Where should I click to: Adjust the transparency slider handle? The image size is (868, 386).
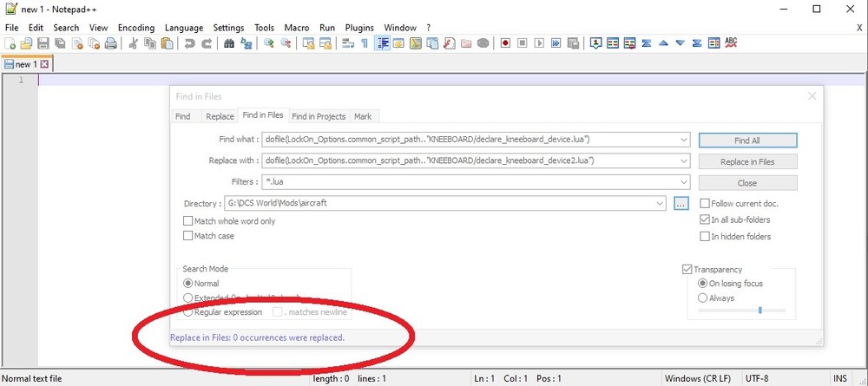tap(760, 311)
